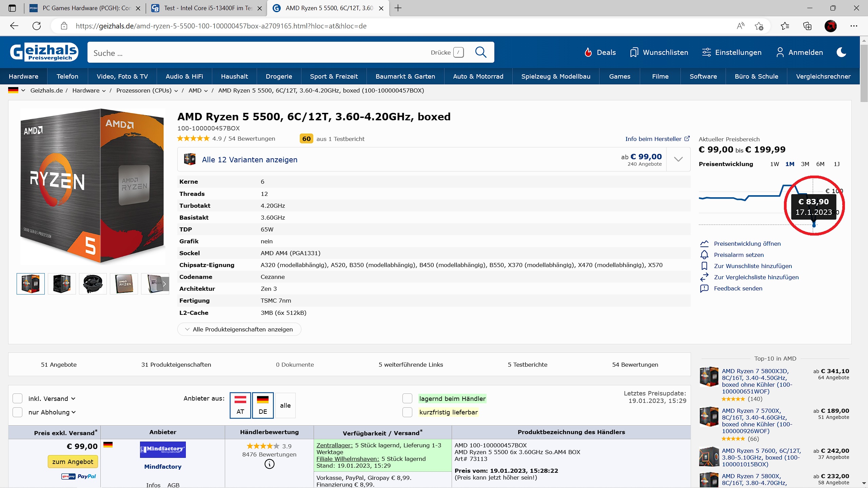Switch to 5 Testberichte tab
Viewport: 868px width, 488px height.
click(x=527, y=365)
